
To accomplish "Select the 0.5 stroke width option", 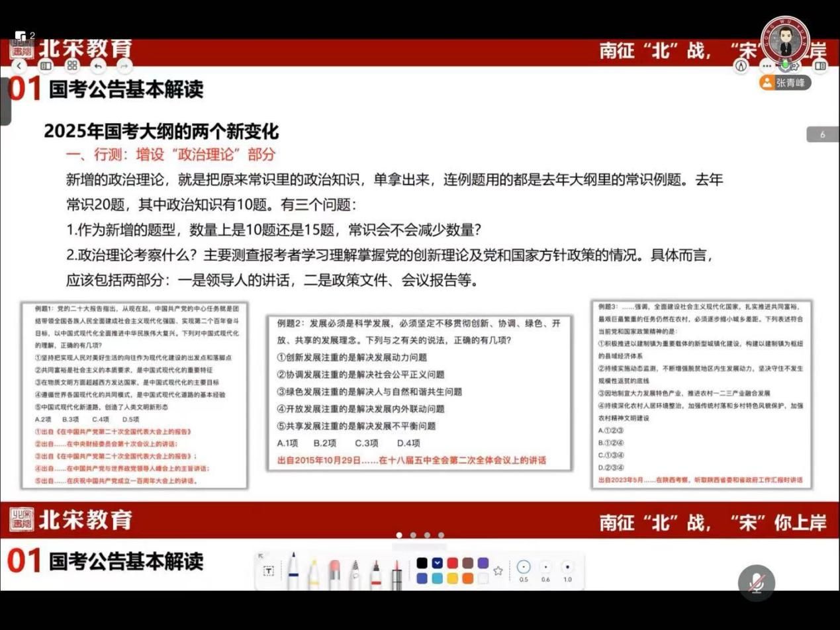I will tap(524, 567).
